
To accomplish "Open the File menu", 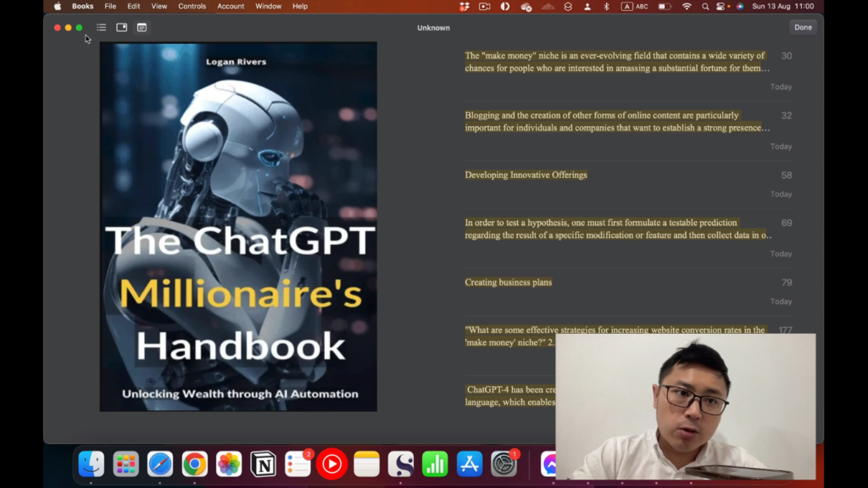I will click(110, 6).
